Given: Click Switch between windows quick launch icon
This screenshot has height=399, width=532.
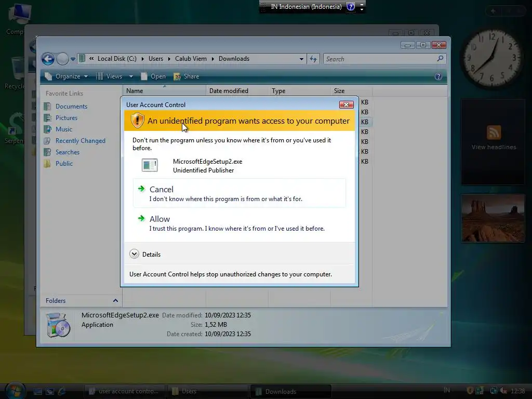Looking at the screenshot, I should 50,391.
